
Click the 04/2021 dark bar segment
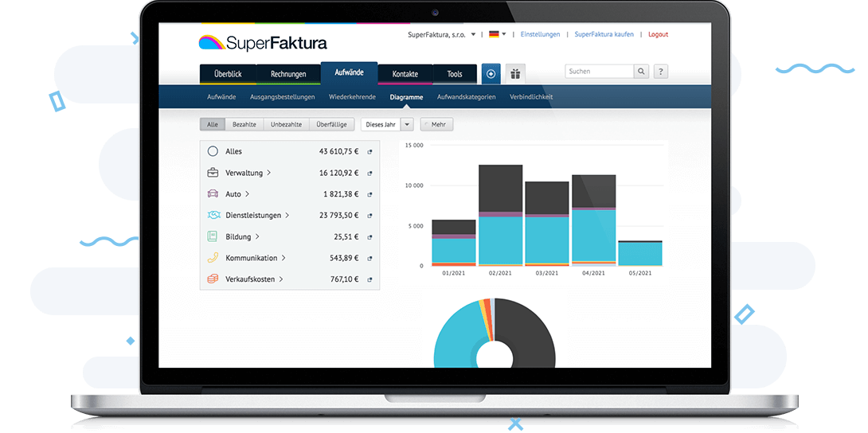pos(593,191)
